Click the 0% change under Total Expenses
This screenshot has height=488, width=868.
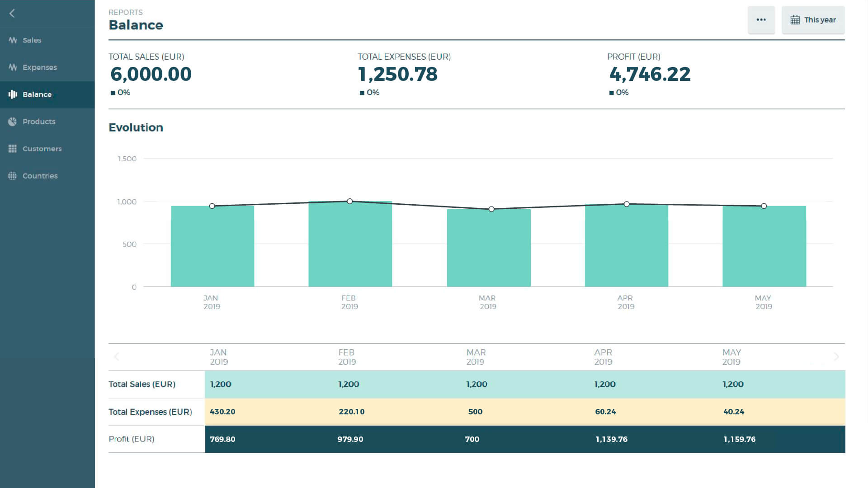370,92
